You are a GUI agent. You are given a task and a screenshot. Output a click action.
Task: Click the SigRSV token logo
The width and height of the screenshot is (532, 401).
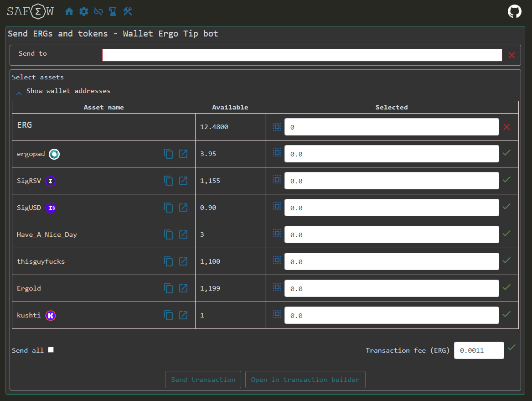pos(51,181)
